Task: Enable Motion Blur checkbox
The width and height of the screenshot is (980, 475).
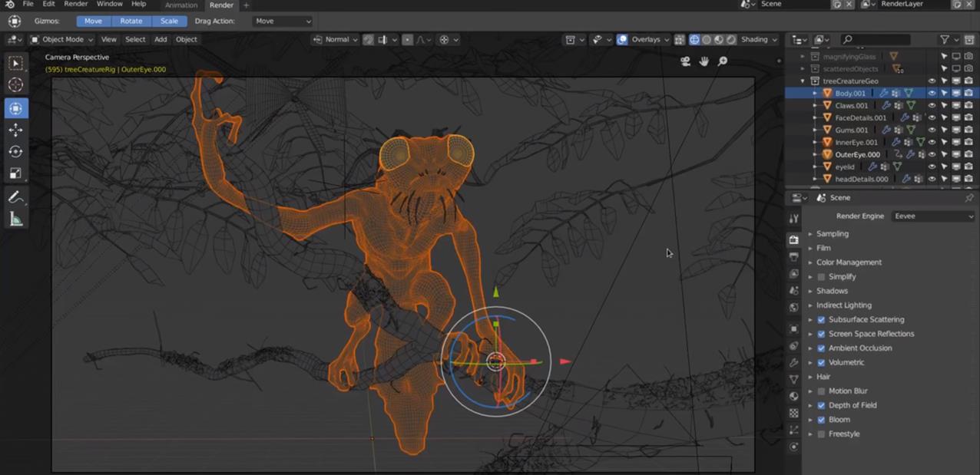Action: pos(821,391)
